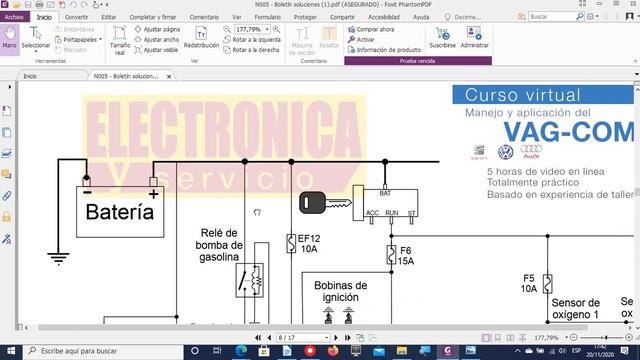This screenshot has height=360, width=640.
Task: Open the Formulario ribbon tab
Action: pyautogui.click(x=267, y=17)
